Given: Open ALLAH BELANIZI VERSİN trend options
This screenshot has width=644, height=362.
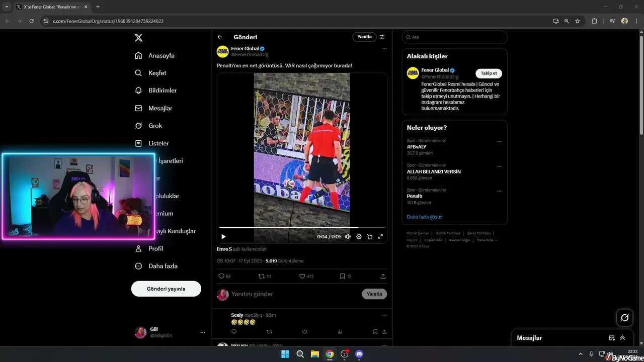Looking at the screenshot, I should coord(499,166).
